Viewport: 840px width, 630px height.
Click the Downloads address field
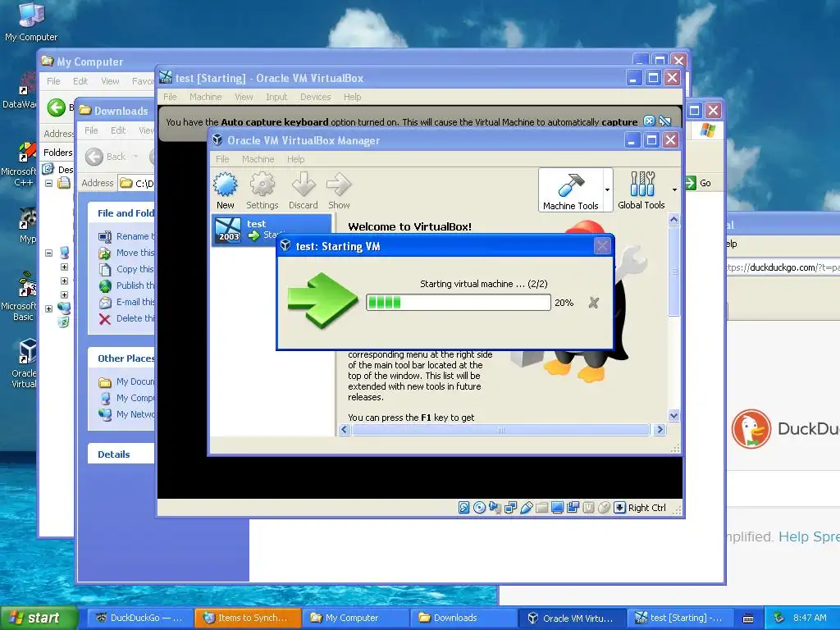point(137,183)
